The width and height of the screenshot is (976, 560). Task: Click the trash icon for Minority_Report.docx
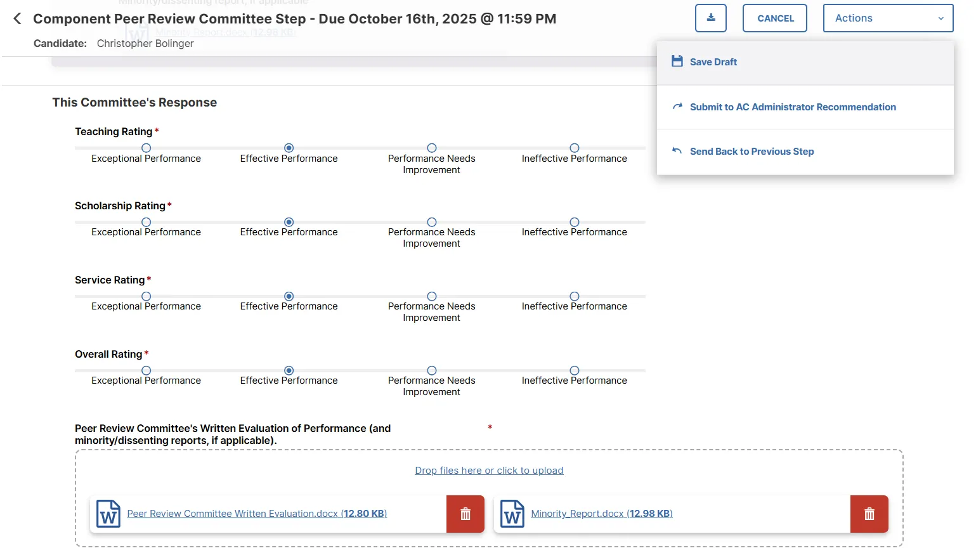pyautogui.click(x=869, y=514)
